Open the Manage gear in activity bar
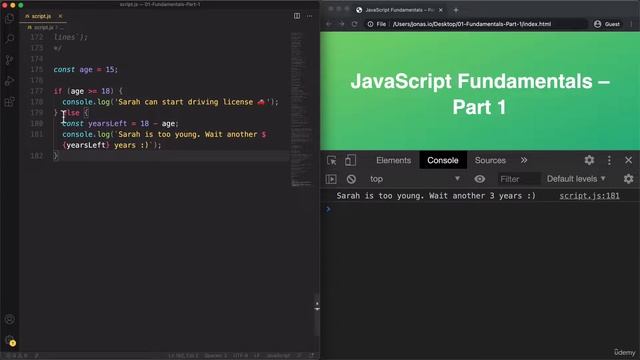The height and width of the screenshot is (360, 640). (9, 340)
